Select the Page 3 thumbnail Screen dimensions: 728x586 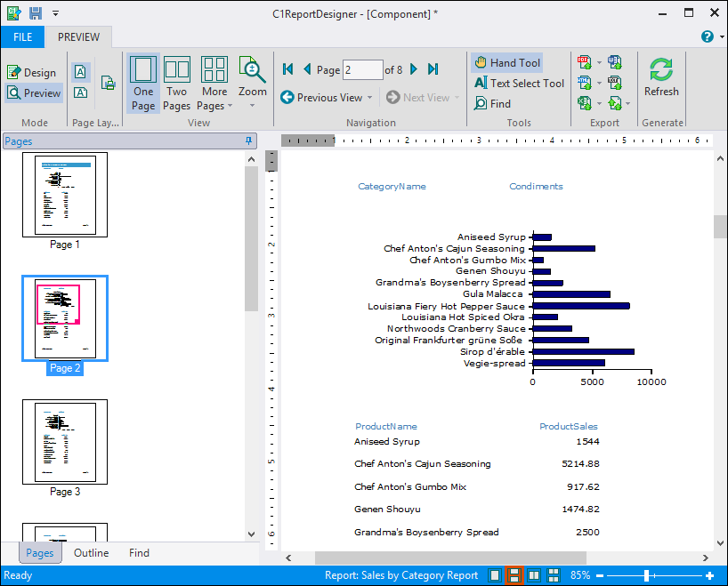(x=65, y=441)
